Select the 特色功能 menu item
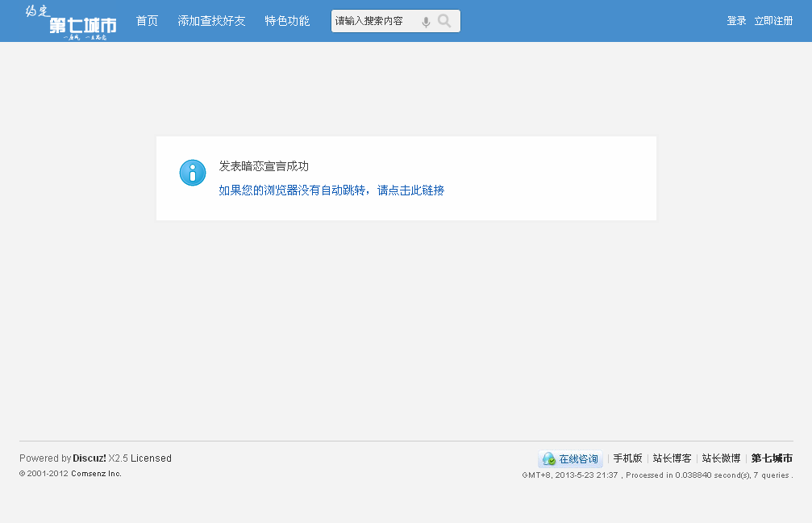 [x=287, y=21]
